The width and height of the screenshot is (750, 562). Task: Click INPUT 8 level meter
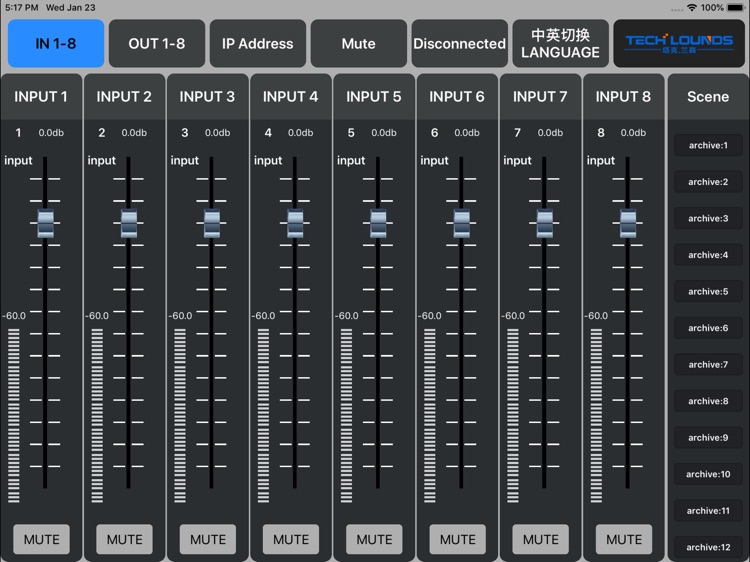click(x=596, y=416)
